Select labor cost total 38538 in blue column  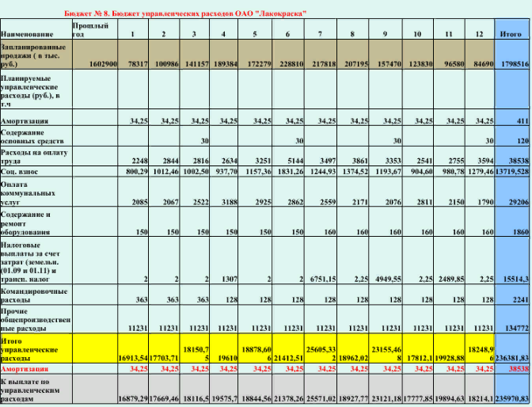[x=519, y=161]
